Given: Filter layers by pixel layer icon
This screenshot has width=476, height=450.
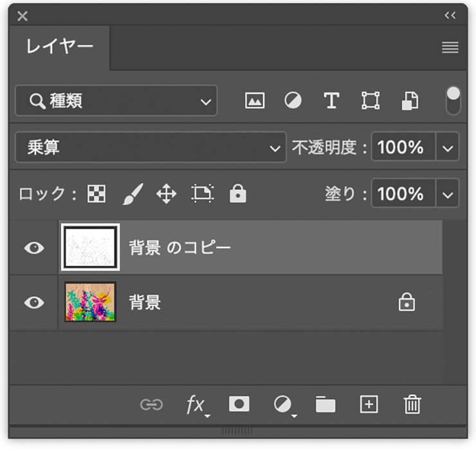Looking at the screenshot, I should pyautogui.click(x=255, y=101).
